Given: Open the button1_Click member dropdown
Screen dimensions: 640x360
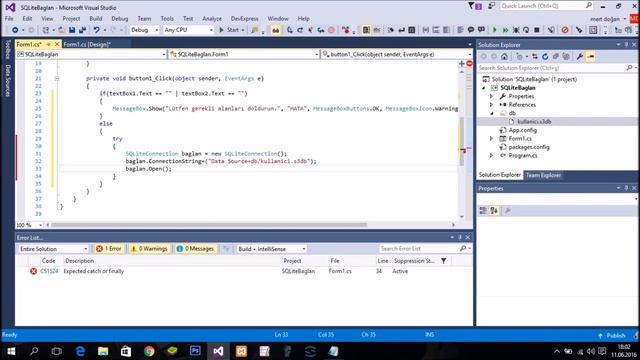Looking at the screenshot, I should point(396,54).
